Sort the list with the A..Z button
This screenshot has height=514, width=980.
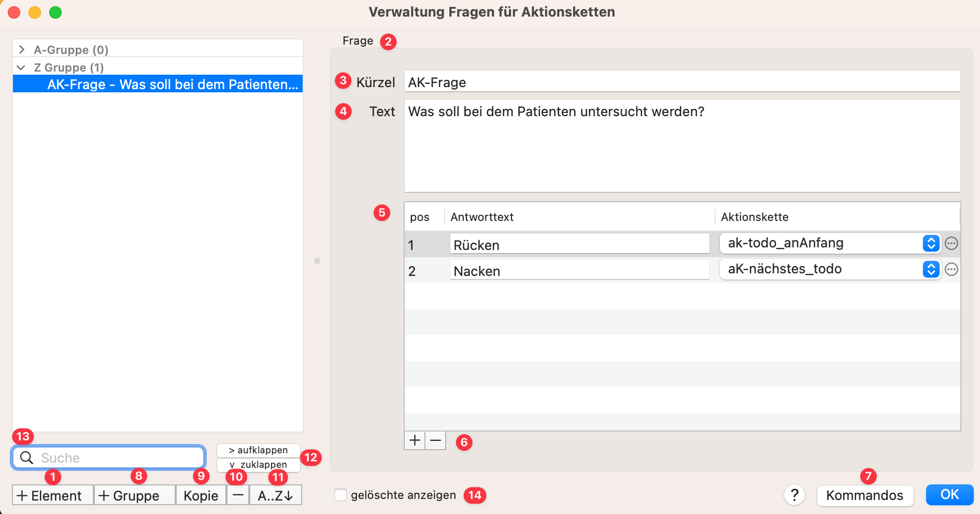(276, 495)
